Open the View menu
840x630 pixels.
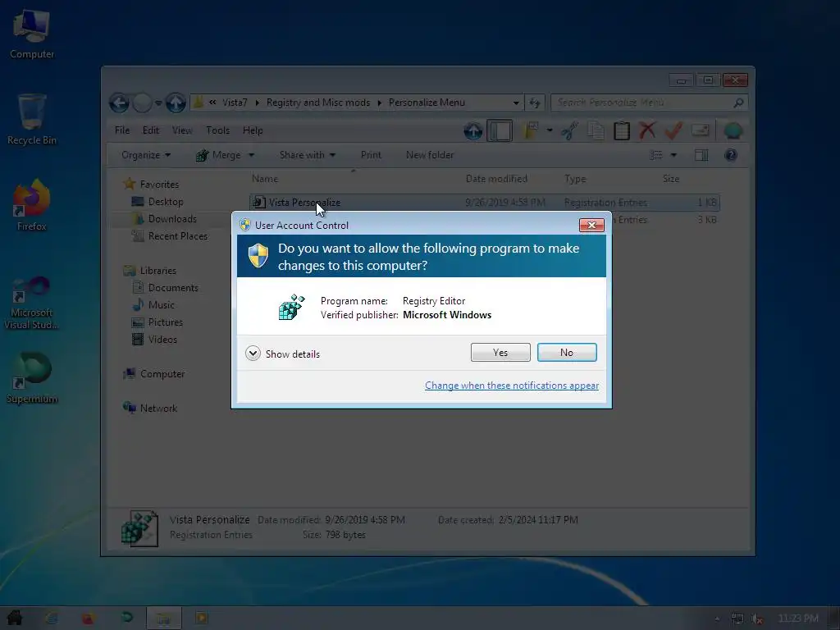click(x=182, y=130)
